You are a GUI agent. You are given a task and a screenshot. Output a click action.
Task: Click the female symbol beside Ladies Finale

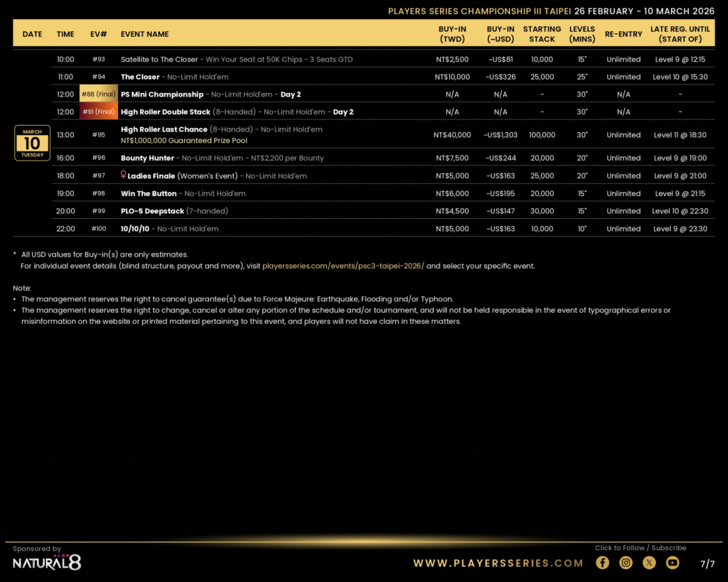pos(124,175)
